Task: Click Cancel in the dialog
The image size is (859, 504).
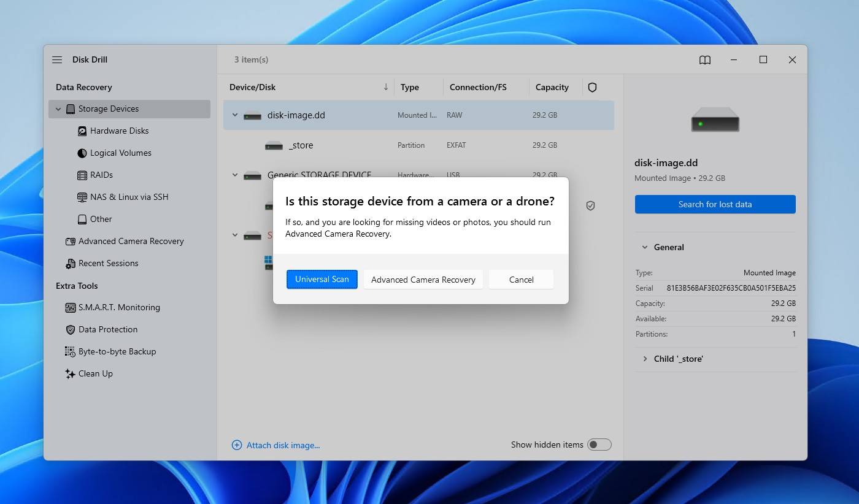Action: (x=521, y=280)
